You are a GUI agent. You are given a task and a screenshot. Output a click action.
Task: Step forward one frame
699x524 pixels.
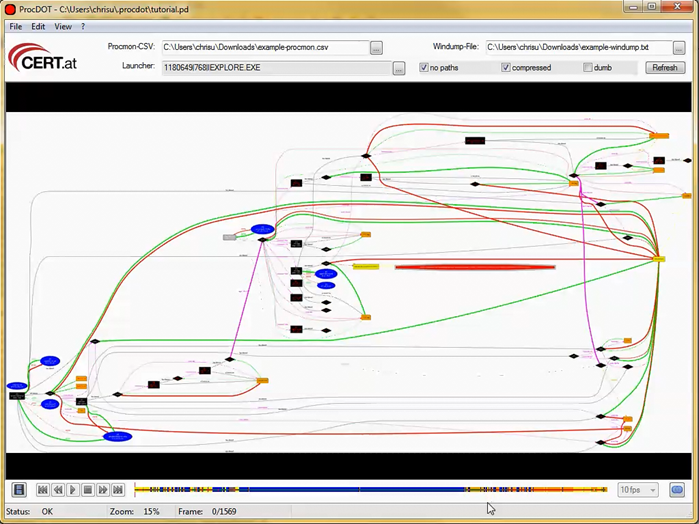tap(103, 490)
